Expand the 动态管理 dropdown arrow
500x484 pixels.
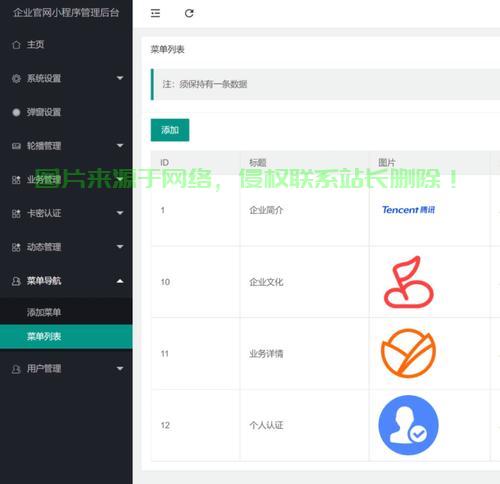click(x=120, y=247)
